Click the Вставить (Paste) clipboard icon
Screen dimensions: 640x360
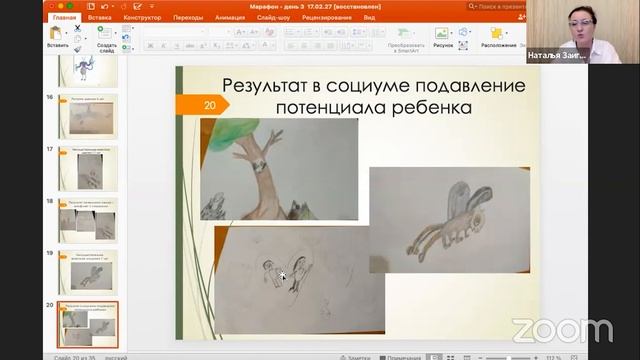(55, 33)
